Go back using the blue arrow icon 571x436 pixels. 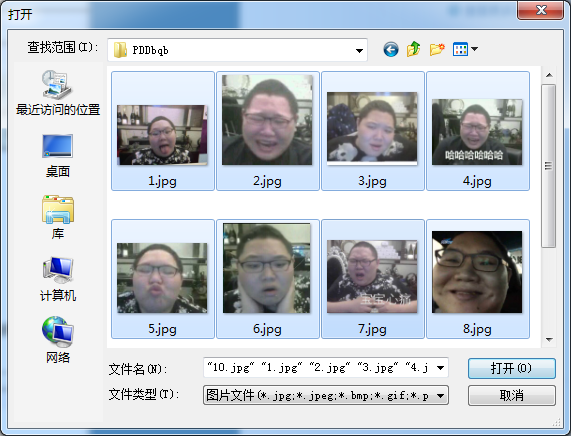[391, 49]
